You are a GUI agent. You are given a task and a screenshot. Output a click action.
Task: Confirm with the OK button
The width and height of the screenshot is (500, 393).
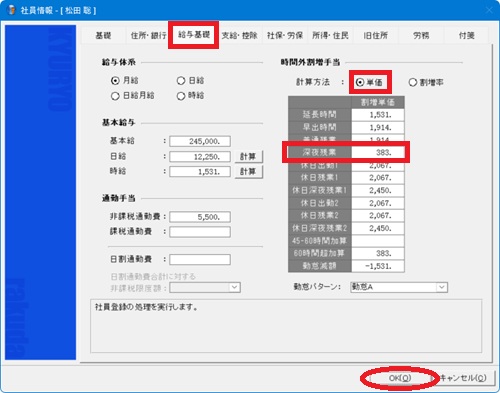(x=399, y=378)
